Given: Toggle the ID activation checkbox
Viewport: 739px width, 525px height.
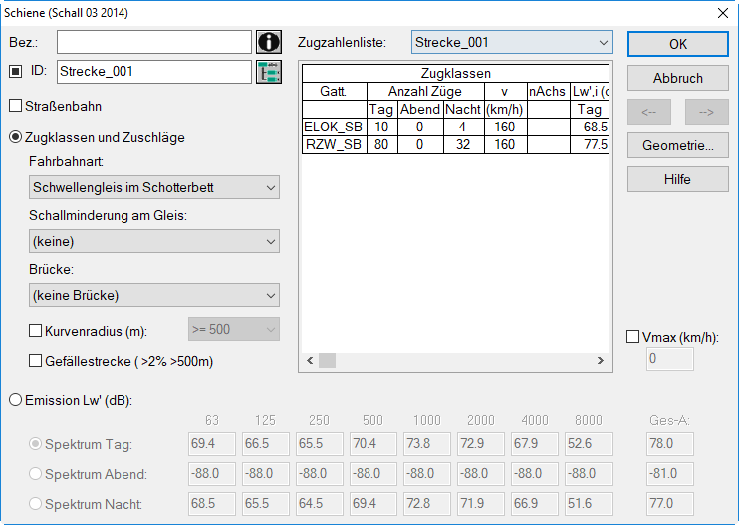Looking at the screenshot, I should pos(16,72).
